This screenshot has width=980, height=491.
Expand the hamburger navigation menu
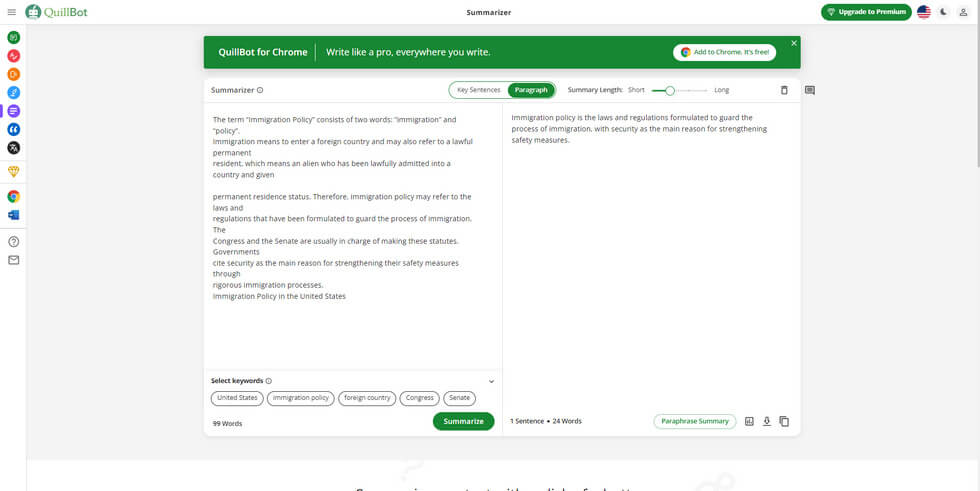(x=12, y=12)
